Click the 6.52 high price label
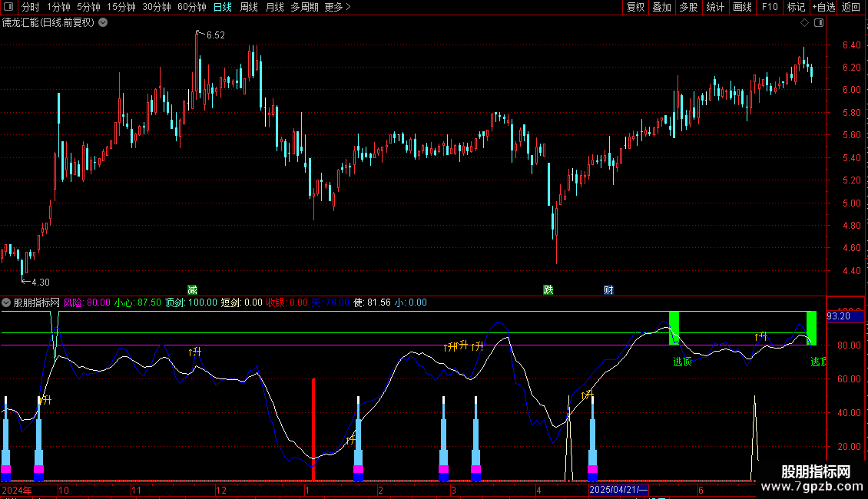The image size is (868, 499). point(215,35)
